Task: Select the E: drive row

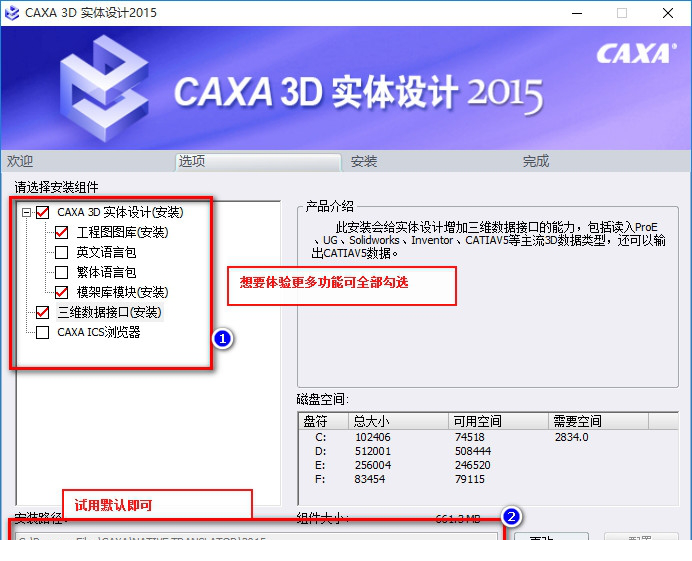Action: (x=488, y=465)
